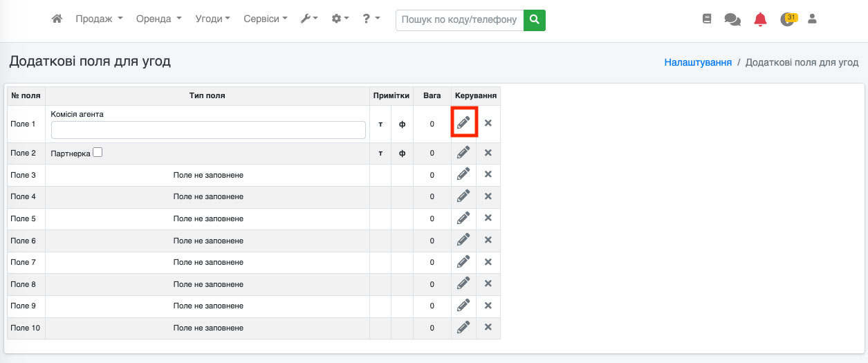Click the icon with 31 badge
868x363 pixels.
787,19
